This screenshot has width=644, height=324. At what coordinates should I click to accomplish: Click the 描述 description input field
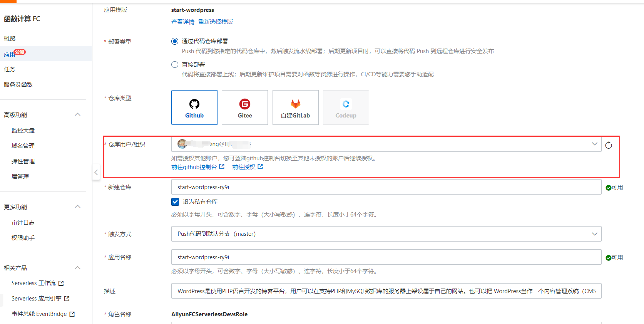(x=386, y=291)
